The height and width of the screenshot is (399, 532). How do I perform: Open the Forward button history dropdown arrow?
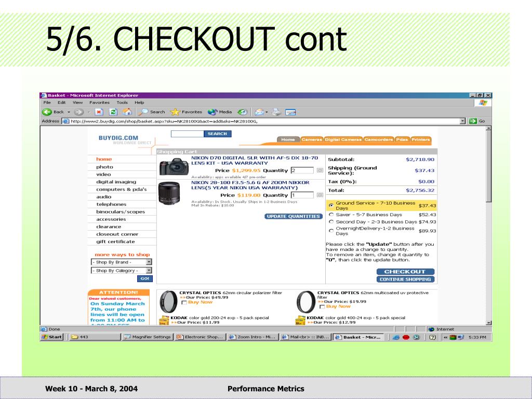(89, 112)
